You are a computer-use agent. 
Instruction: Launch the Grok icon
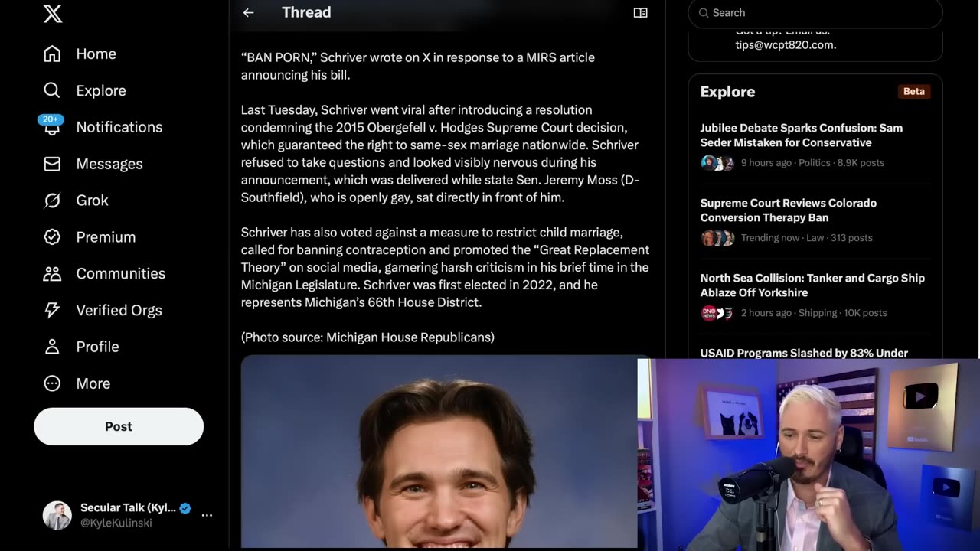coord(52,201)
